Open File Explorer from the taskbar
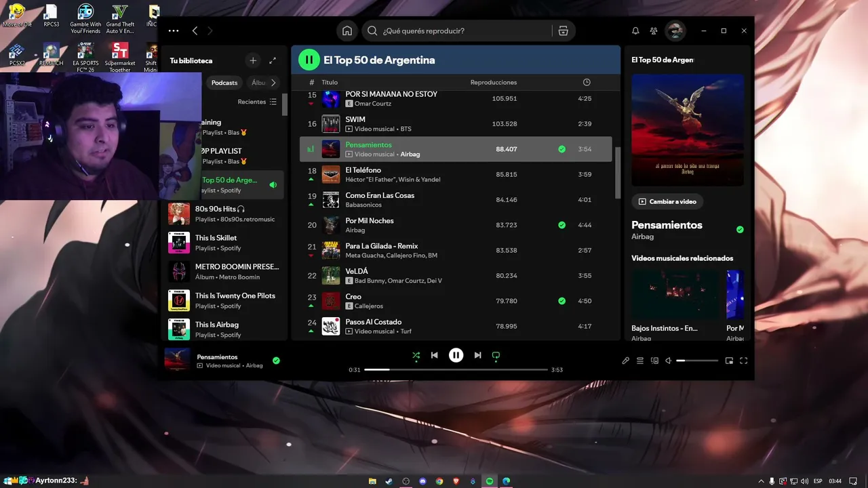The height and width of the screenshot is (488, 868). (372, 481)
